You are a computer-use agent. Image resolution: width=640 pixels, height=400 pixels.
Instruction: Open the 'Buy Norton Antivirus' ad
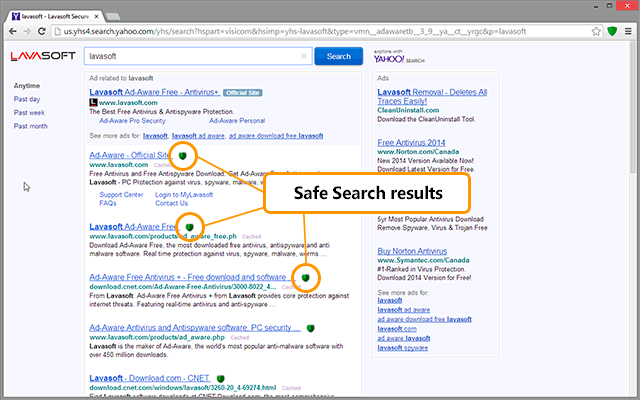coord(412,251)
